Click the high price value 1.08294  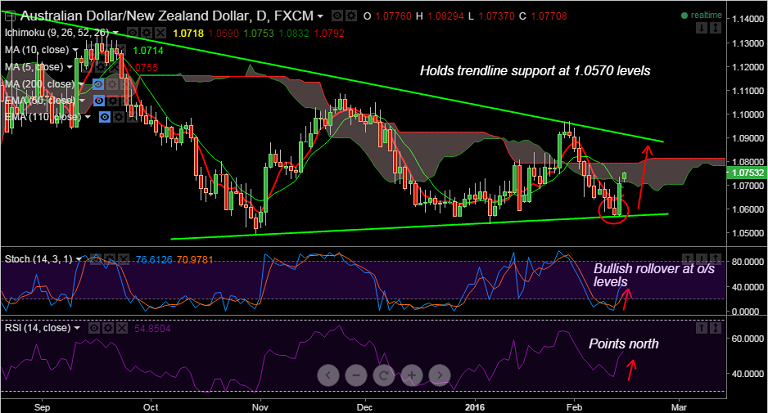(x=446, y=16)
